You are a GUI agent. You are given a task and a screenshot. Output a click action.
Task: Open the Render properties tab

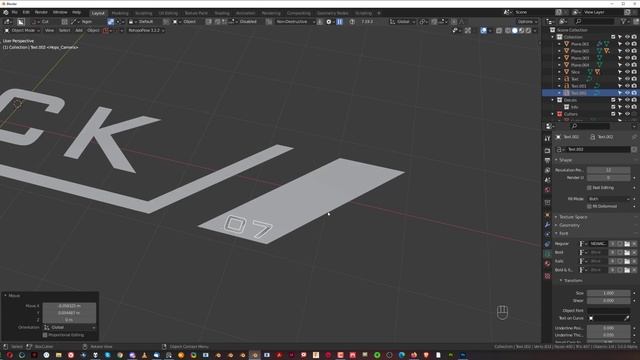click(547, 151)
